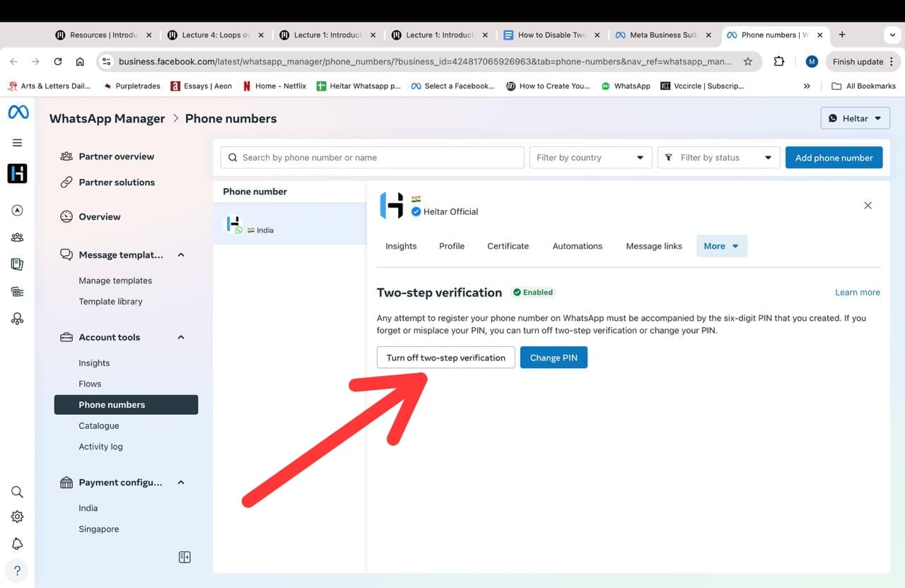The height and width of the screenshot is (588, 905).
Task: Open settings gear in left rail
Action: click(x=18, y=517)
